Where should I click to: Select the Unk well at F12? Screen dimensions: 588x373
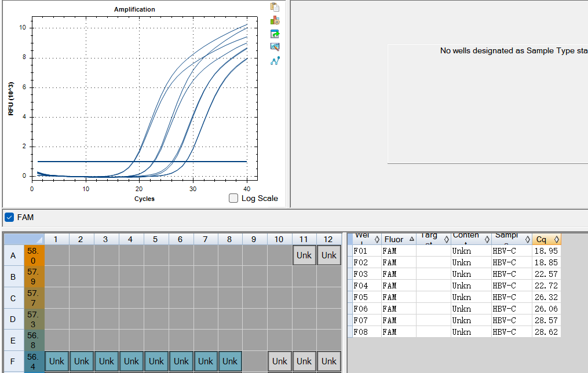[x=329, y=361]
